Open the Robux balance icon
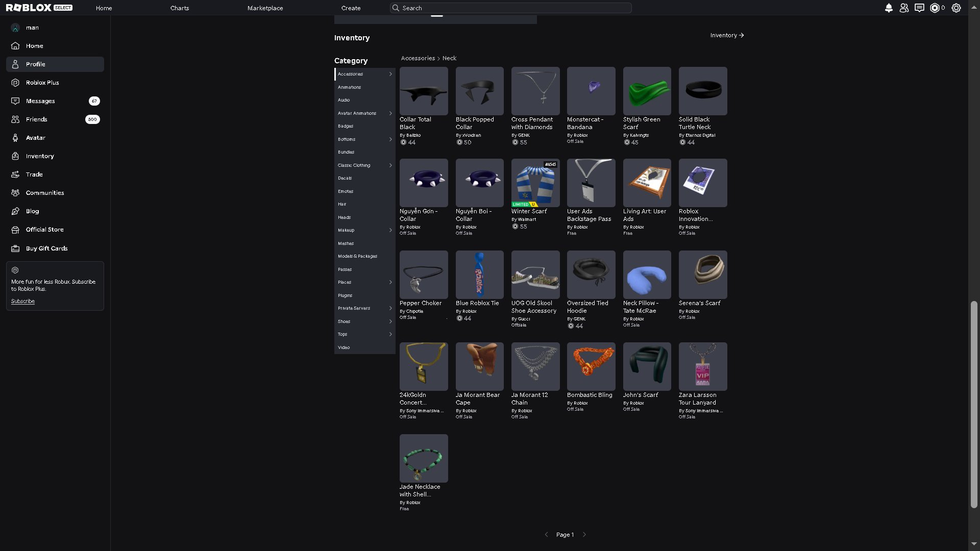The image size is (980, 551). click(x=935, y=8)
